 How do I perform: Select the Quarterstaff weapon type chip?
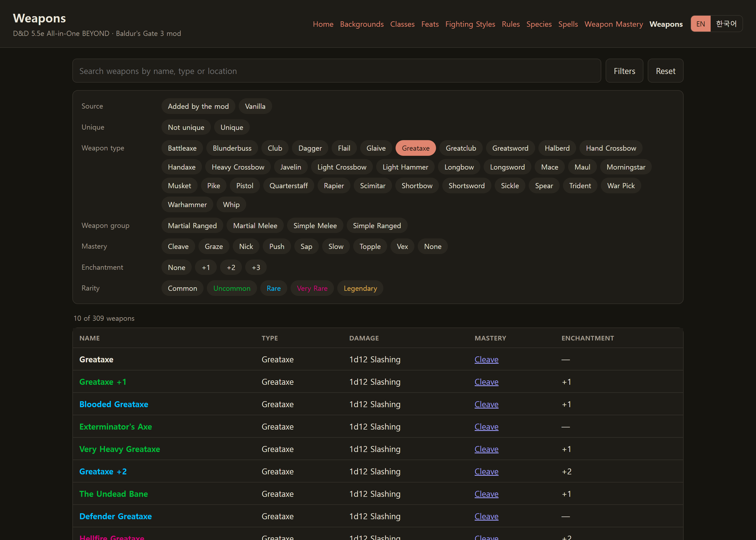(x=288, y=185)
